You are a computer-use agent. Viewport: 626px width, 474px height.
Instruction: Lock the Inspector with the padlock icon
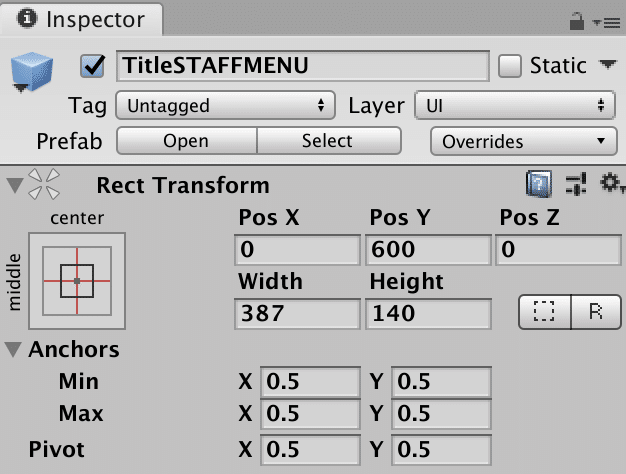pos(576,20)
